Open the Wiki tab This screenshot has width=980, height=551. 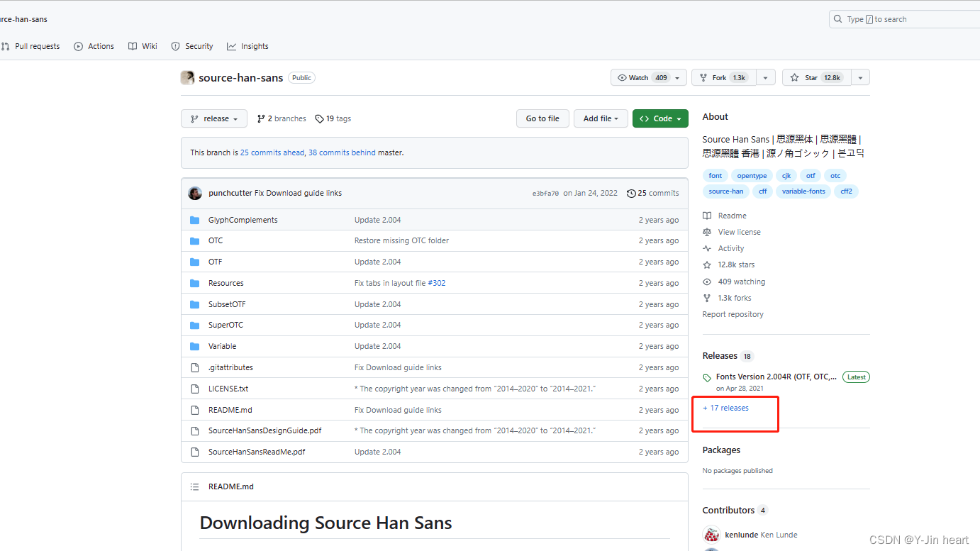(143, 46)
